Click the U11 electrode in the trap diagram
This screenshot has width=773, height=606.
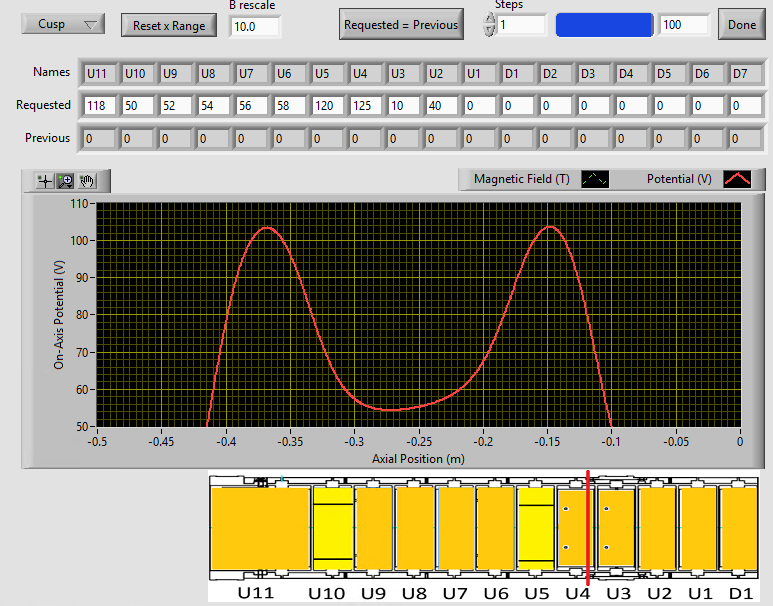[x=260, y=528]
